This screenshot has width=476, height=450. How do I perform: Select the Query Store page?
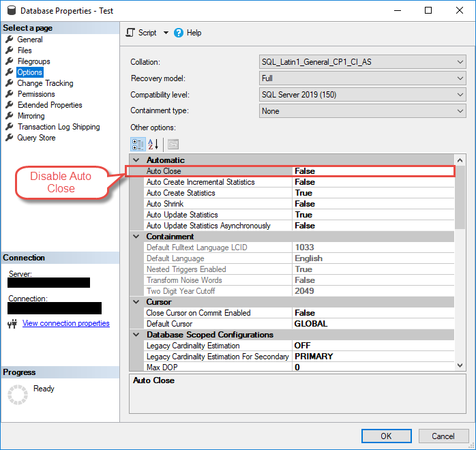(36, 138)
